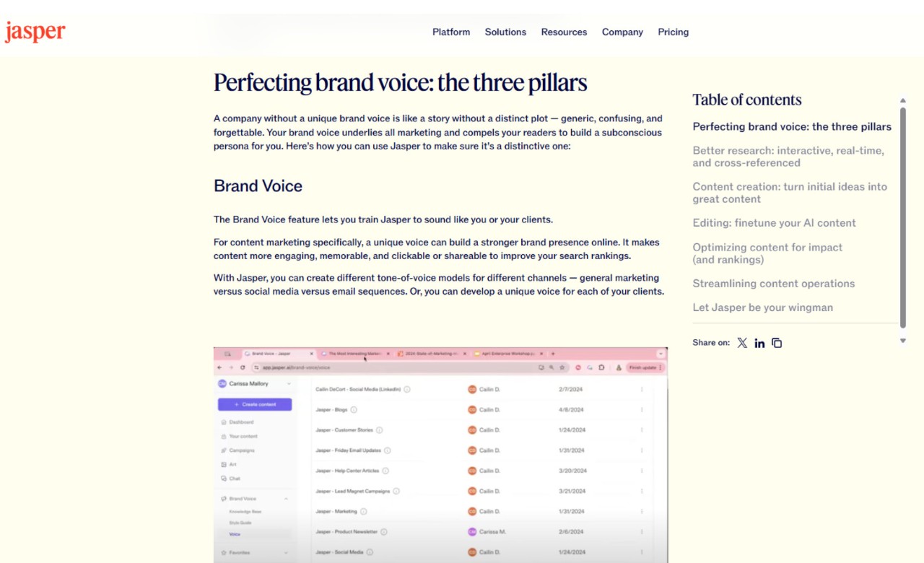
Task: Share the article on X
Action: pos(742,343)
